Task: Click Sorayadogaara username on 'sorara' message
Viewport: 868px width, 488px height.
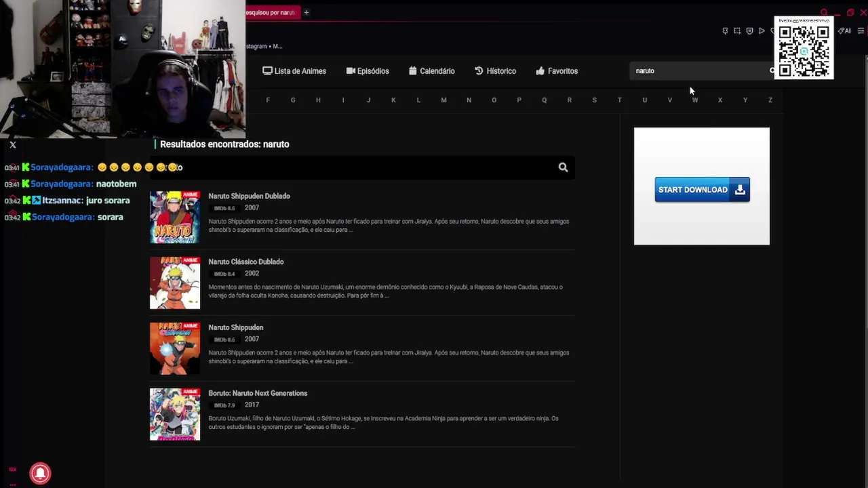Action: tap(62, 217)
